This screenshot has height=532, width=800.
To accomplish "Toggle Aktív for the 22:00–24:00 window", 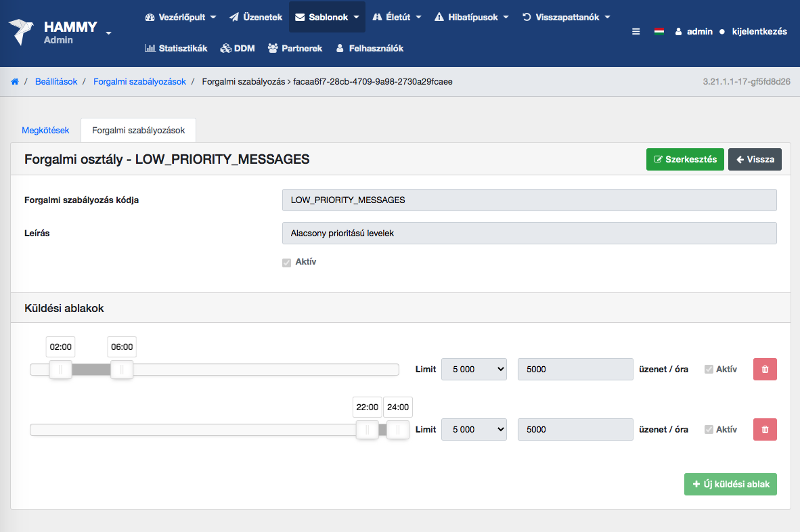I will click(x=709, y=430).
